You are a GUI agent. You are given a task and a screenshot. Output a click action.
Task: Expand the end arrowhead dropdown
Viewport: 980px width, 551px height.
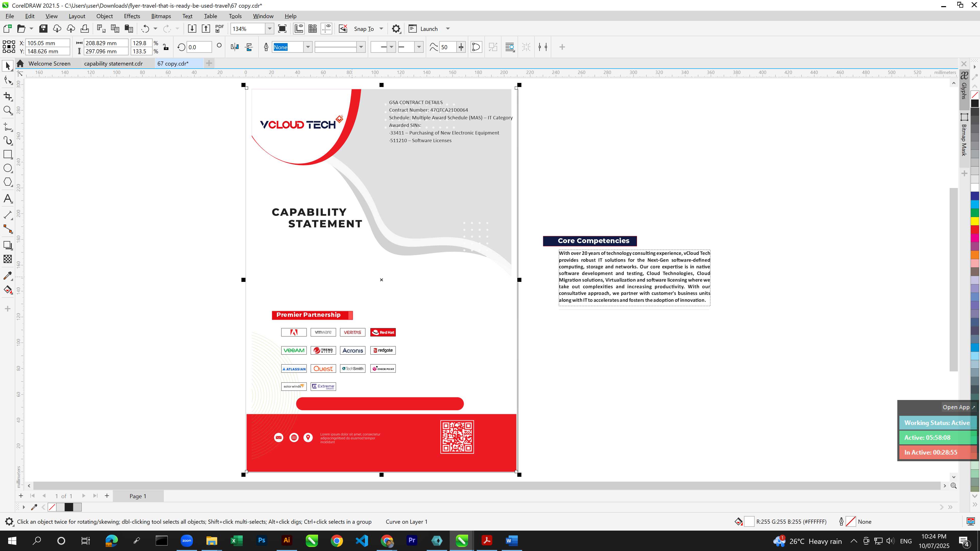[x=419, y=47]
